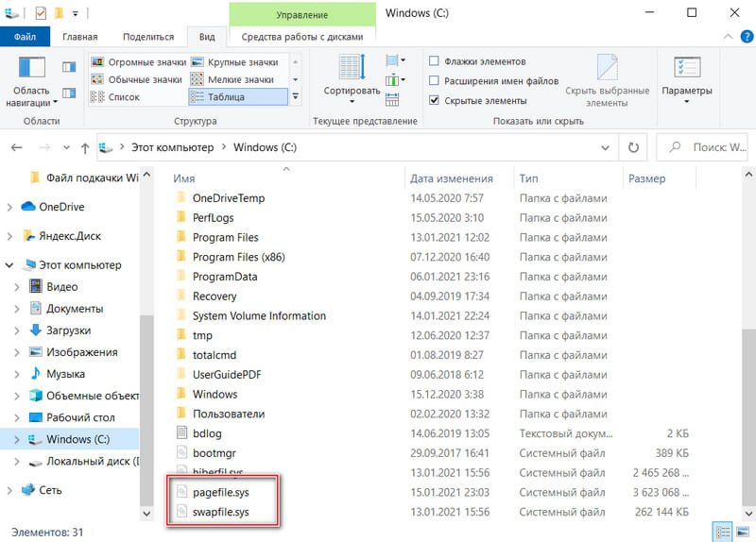Expand OneDrive tree node
This screenshot has width=756, height=542.
(x=9, y=207)
